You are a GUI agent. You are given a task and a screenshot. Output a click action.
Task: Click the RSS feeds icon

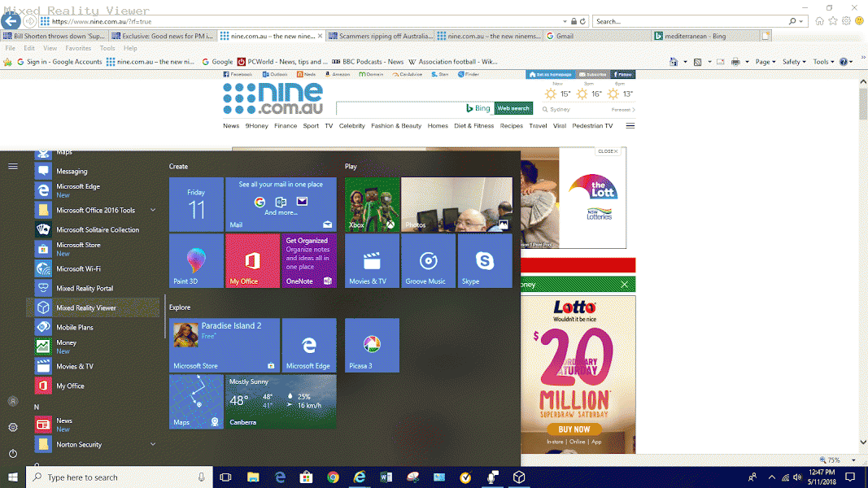[x=697, y=62]
